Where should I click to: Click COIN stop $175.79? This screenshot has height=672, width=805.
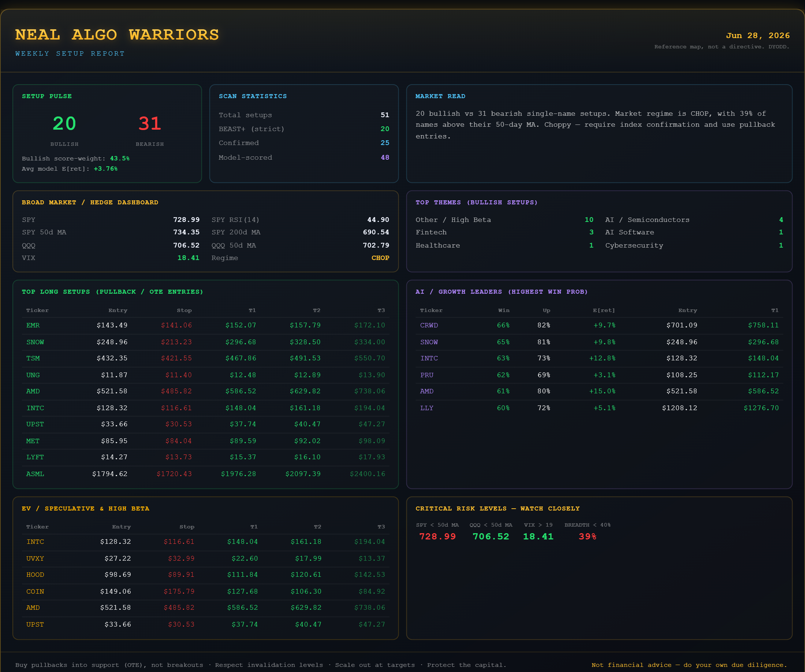[179, 591]
